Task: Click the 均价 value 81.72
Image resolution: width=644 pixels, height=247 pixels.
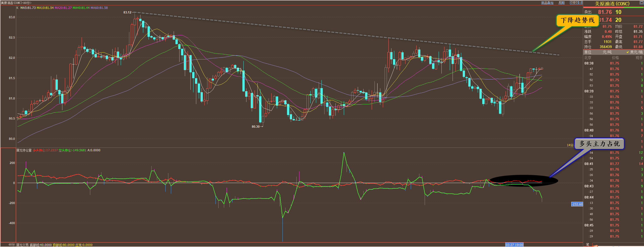Action: 638,26
